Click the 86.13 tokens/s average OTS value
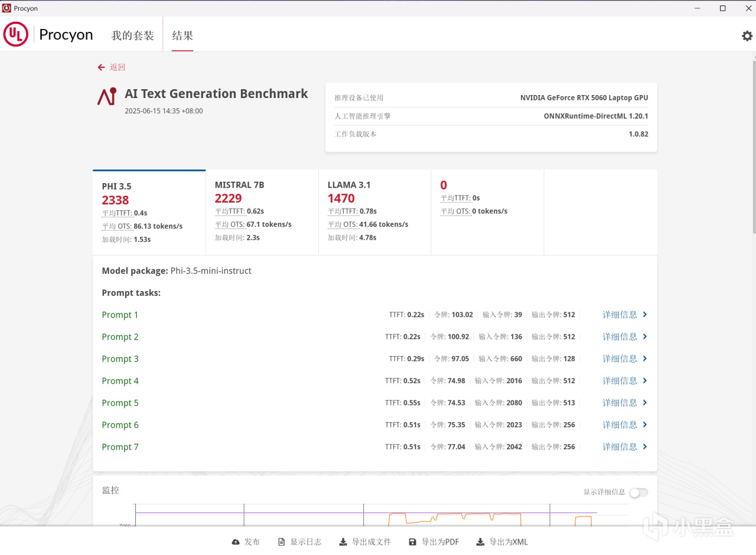The image size is (756, 555). (158, 226)
